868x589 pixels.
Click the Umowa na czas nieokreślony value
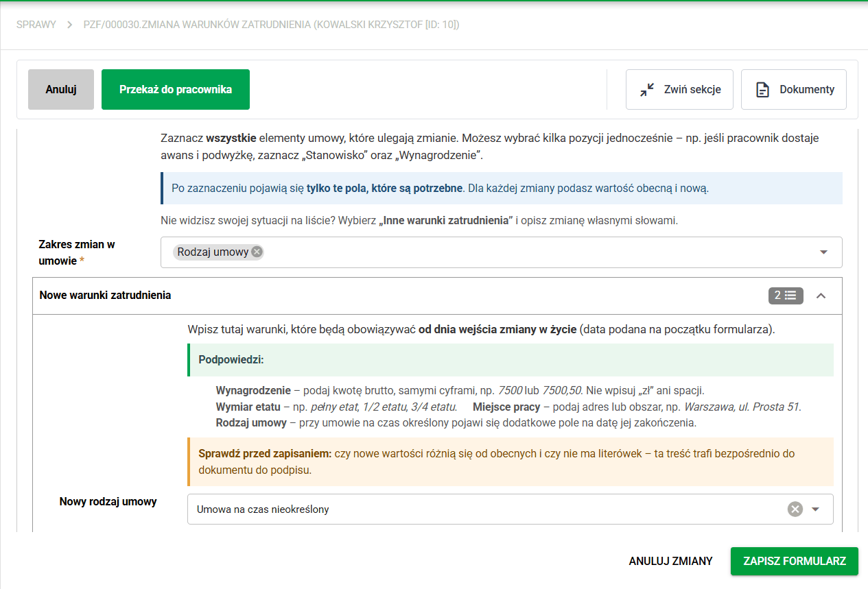tap(263, 509)
